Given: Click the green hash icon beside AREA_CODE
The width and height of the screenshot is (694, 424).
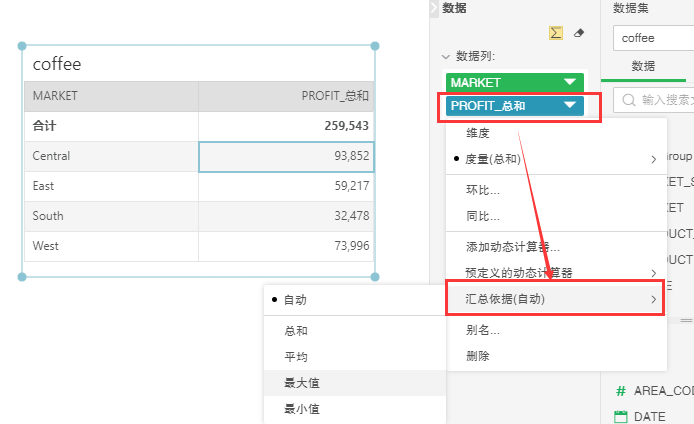Looking at the screenshot, I should tap(620, 391).
